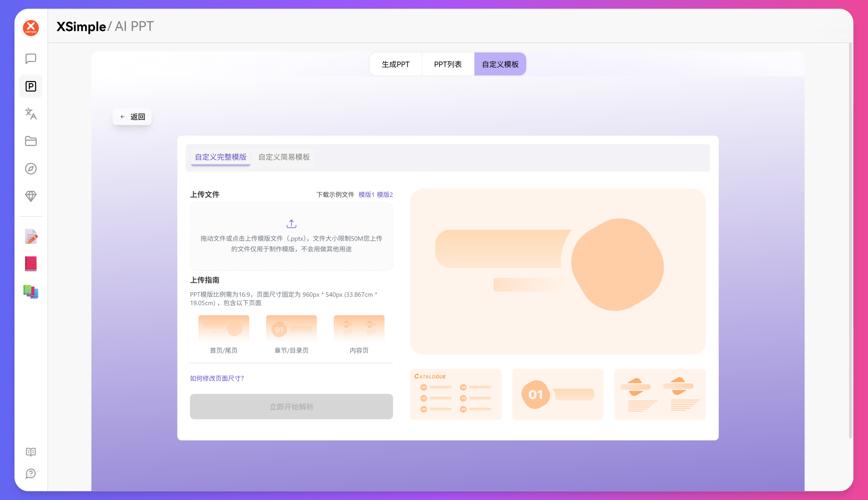Click the XSimple logo at top left
Screen dimensions: 868x500
pyautogui.click(x=30, y=27)
